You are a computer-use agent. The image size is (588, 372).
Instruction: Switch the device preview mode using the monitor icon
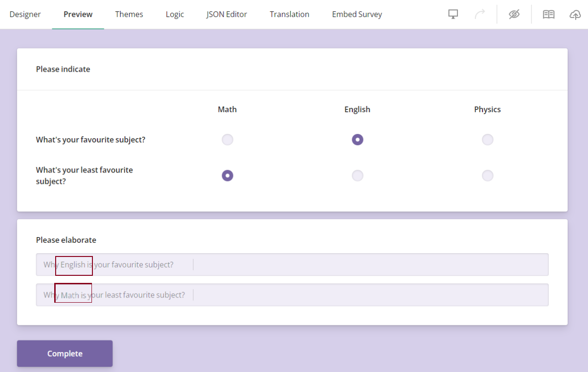453,14
